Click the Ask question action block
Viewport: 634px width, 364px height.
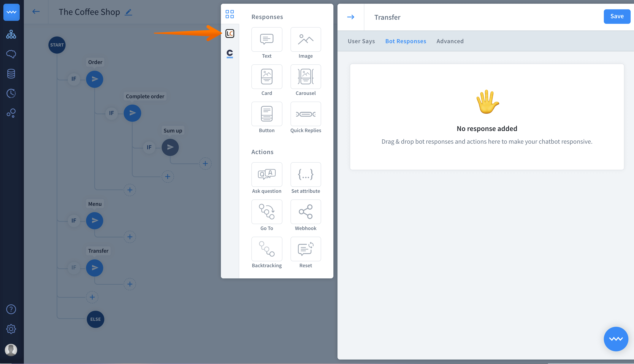tap(267, 175)
